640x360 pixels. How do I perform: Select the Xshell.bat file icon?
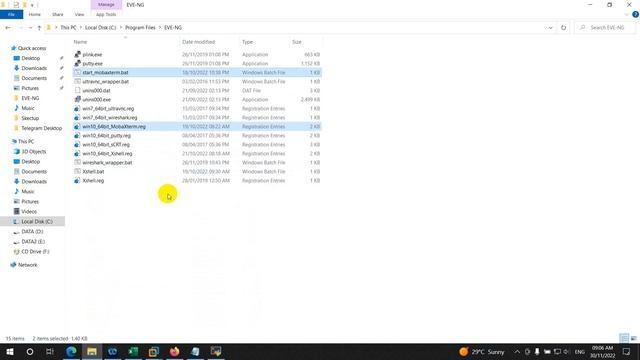coord(78,171)
